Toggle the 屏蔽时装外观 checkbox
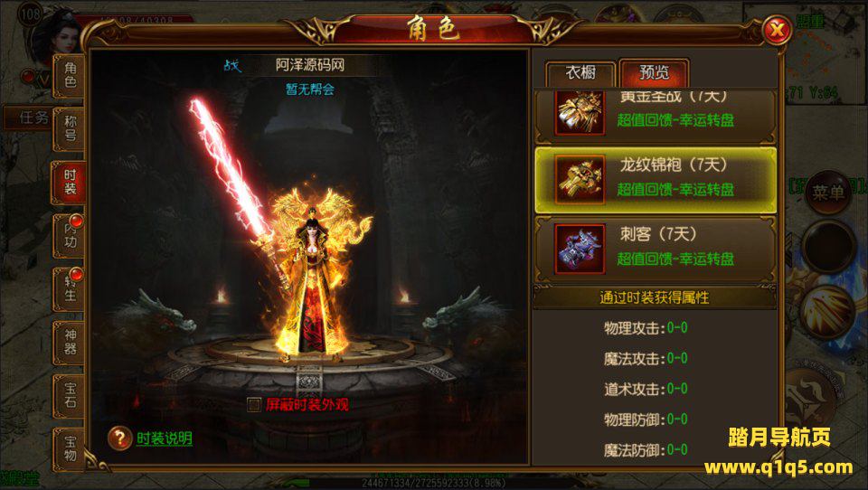The height and width of the screenshot is (490, 868). [254, 405]
